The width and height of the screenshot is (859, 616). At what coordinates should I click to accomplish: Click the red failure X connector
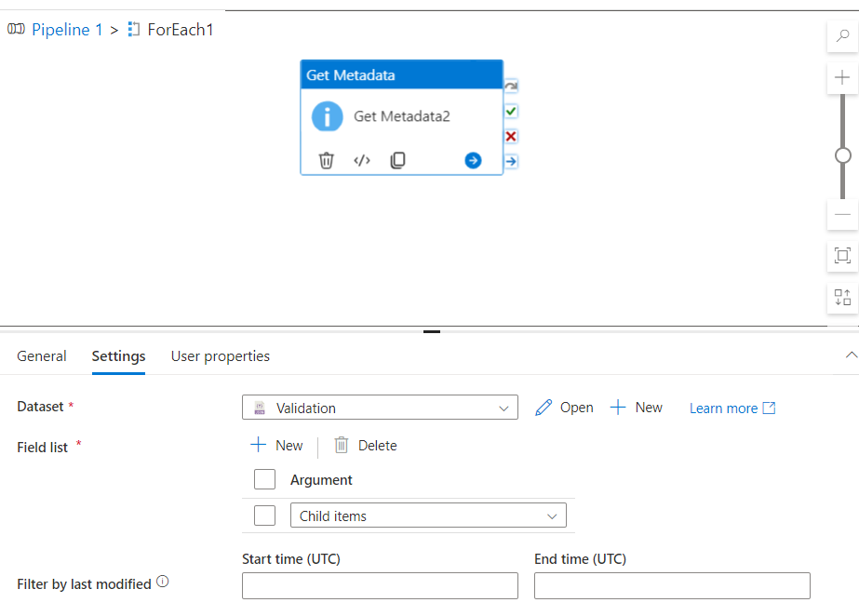click(x=511, y=137)
